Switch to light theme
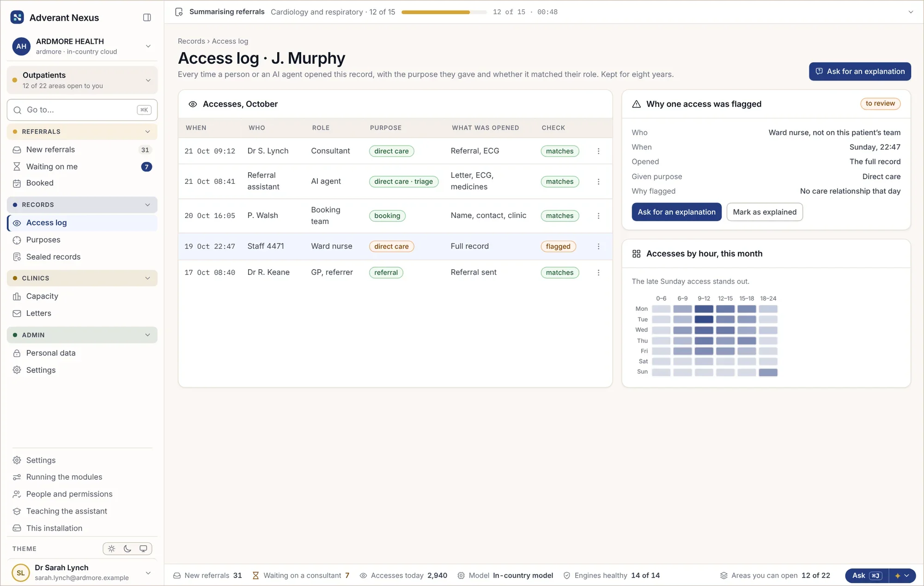Viewport: 924px width, 586px height. [x=111, y=549]
